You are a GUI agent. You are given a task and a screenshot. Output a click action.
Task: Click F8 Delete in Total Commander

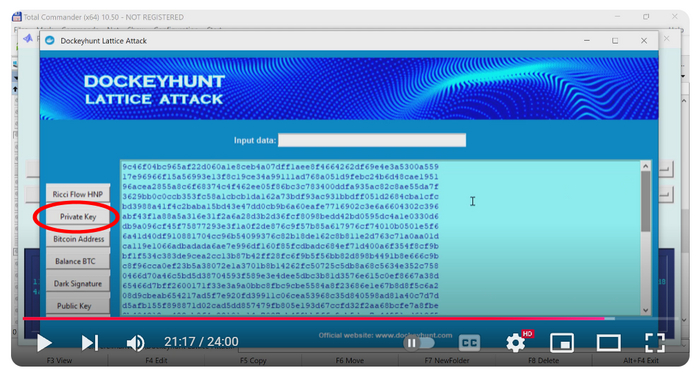point(543,360)
